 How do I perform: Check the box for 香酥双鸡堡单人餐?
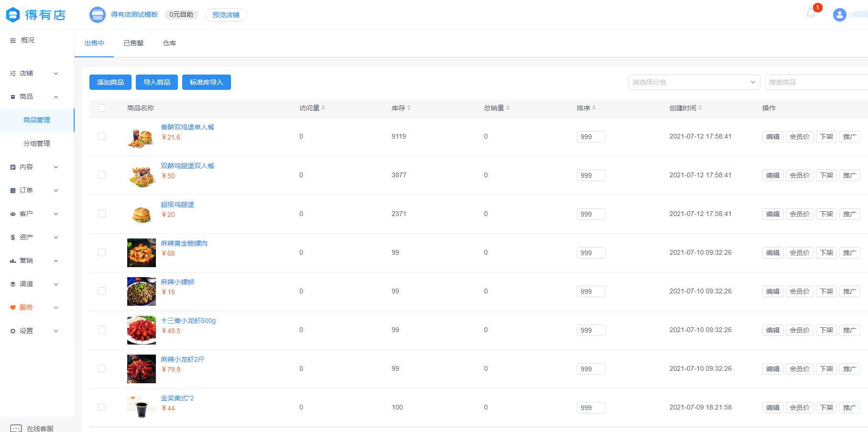pyautogui.click(x=102, y=136)
